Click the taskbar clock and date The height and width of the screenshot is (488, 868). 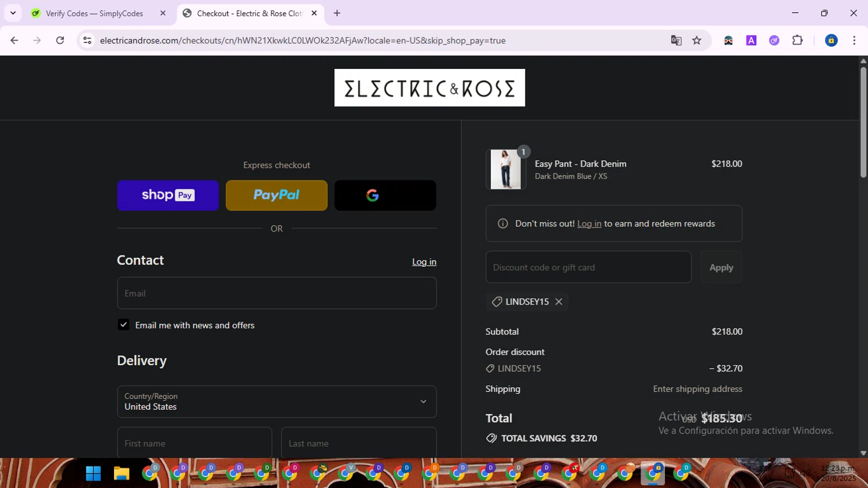pyautogui.click(x=837, y=473)
